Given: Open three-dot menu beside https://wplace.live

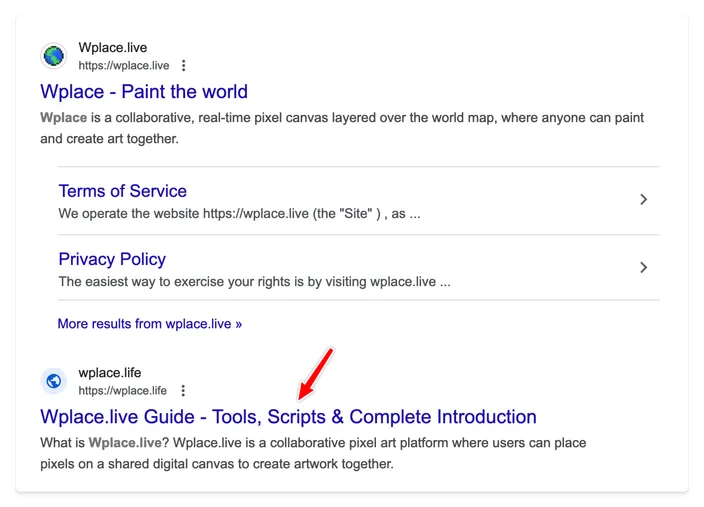Looking at the screenshot, I should (x=183, y=66).
